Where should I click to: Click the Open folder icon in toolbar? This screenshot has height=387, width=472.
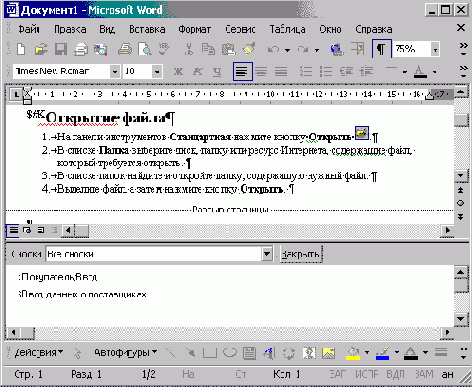(x=41, y=49)
